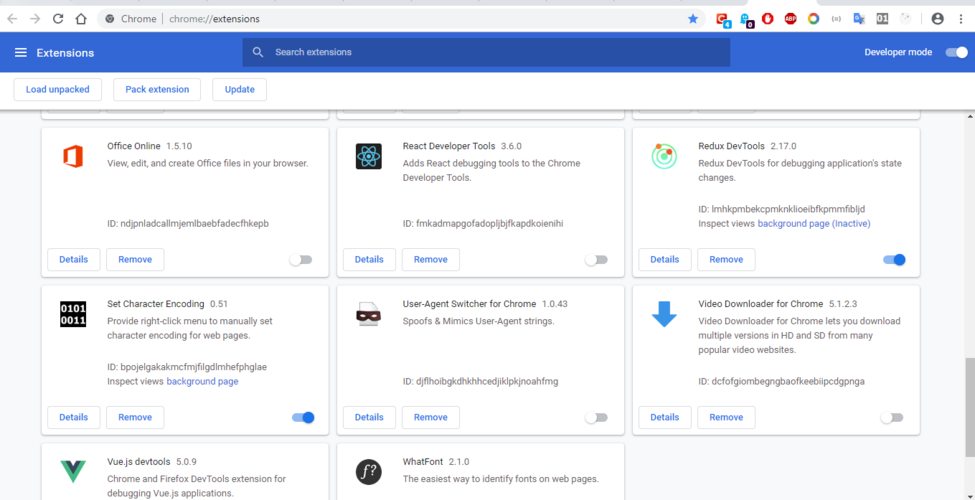Screen dimensions: 975x500
Task: Click the gray bracketed (≡) extension icon
Action: pyautogui.click(x=836, y=19)
